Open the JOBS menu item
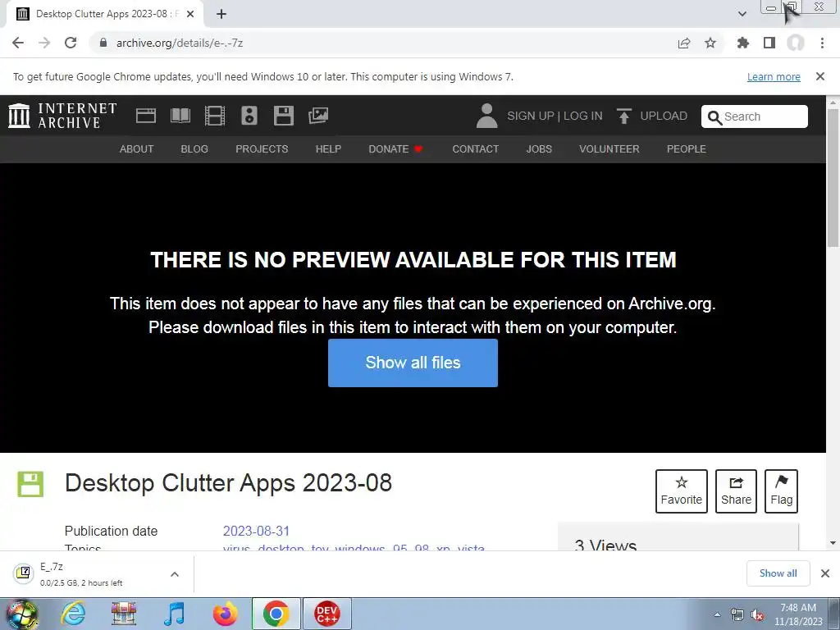Screen dimensions: 840x630 (539, 149)
